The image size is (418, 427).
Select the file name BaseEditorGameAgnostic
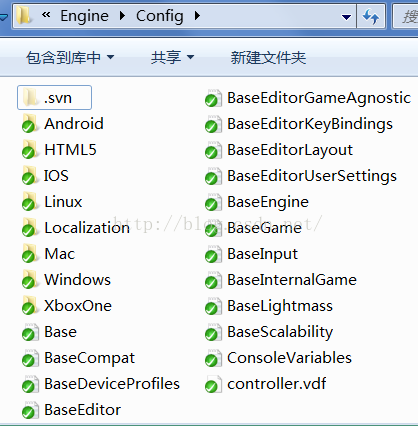click(x=319, y=98)
